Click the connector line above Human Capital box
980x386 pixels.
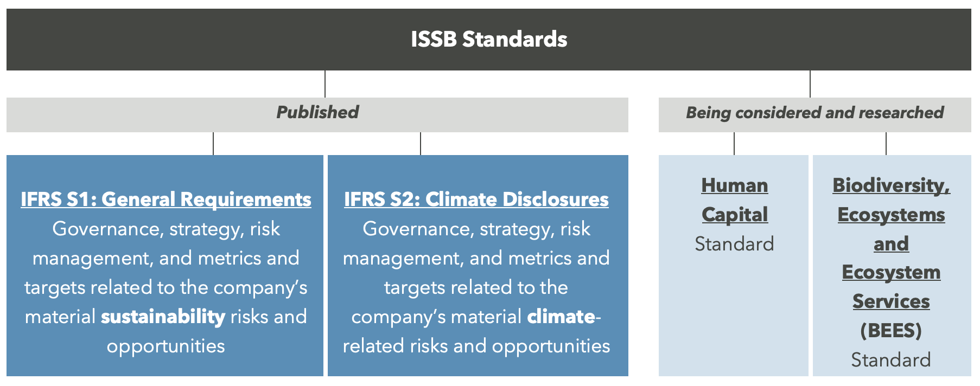pyautogui.click(x=734, y=144)
